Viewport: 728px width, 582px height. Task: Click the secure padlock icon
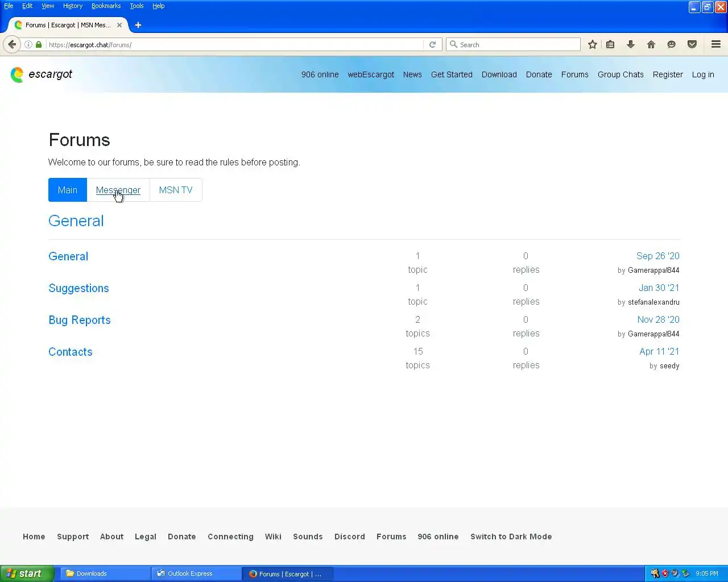39,44
